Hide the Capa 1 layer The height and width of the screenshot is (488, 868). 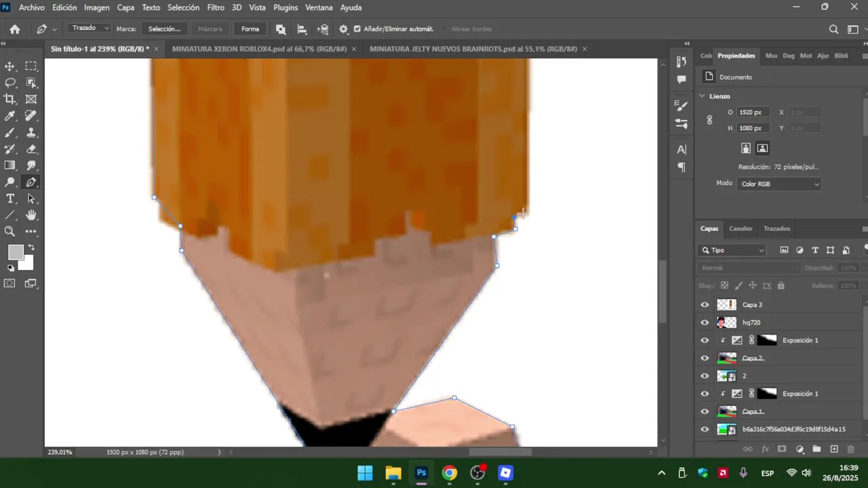705,411
